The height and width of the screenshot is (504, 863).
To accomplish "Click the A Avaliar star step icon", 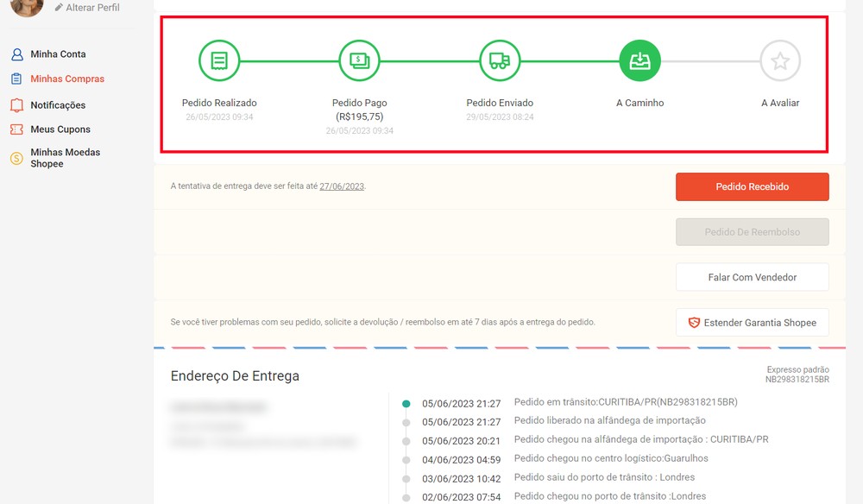I will pyautogui.click(x=780, y=60).
